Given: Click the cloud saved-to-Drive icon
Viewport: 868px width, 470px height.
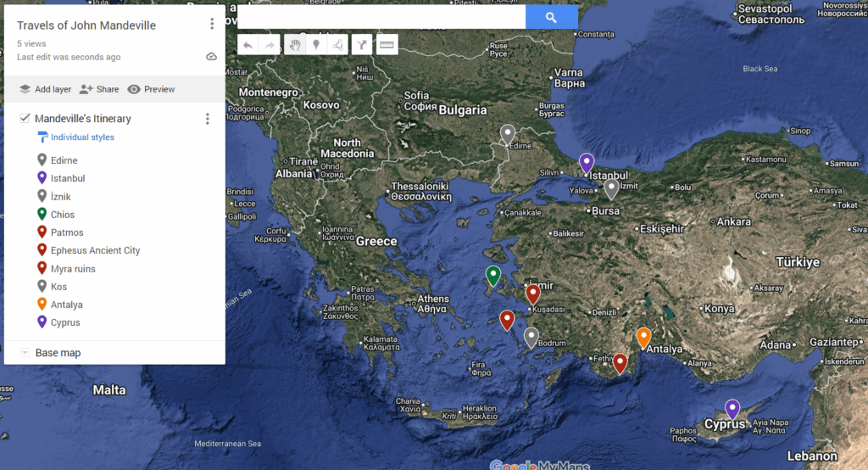Looking at the screenshot, I should (211, 57).
